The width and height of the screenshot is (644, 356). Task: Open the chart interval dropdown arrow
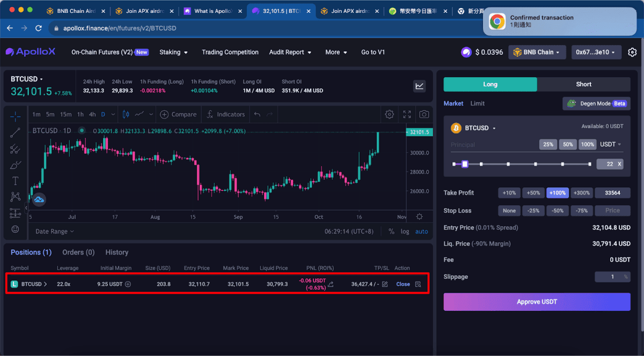(x=114, y=114)
